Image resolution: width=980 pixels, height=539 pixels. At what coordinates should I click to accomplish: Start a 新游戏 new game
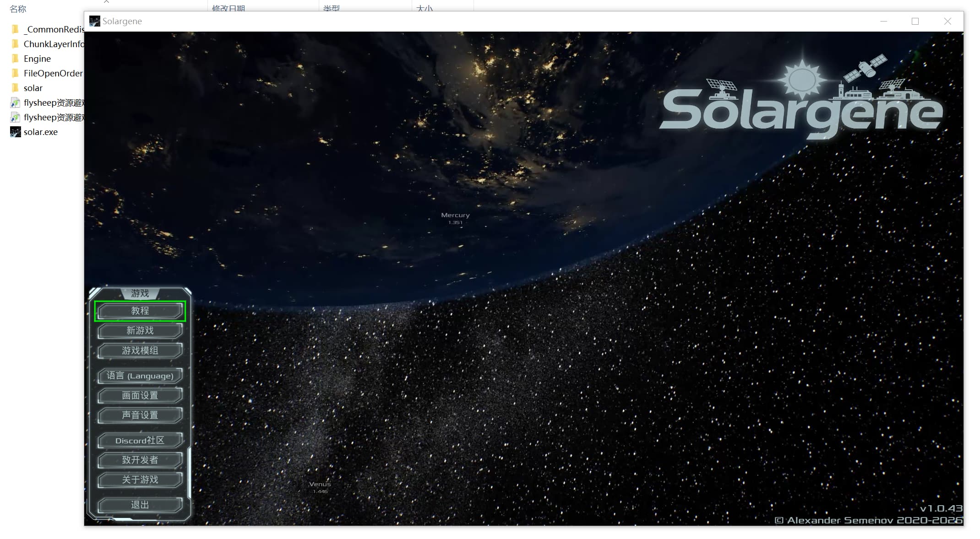coord(140,330)
